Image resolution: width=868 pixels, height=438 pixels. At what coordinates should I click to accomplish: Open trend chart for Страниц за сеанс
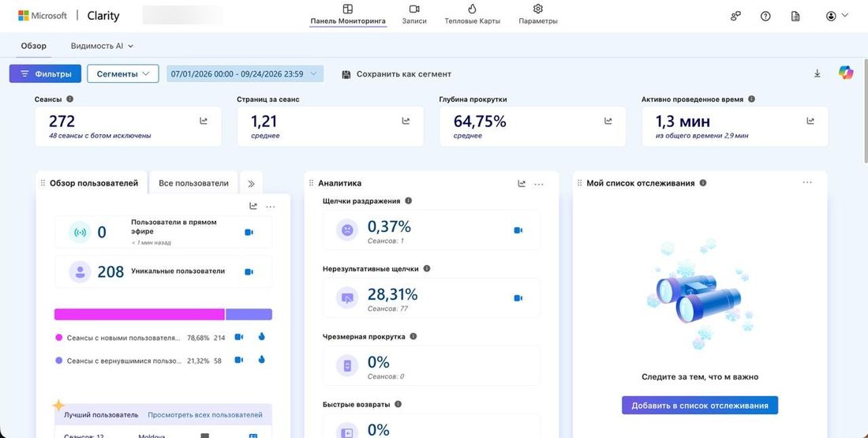[406, 121]
